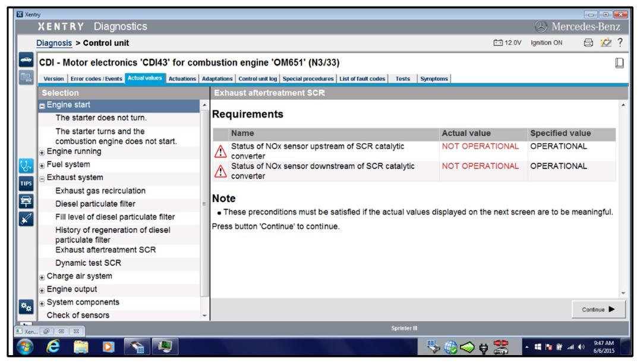
Task: Click the monitor application taskbar icon
Action: click(165, 347)
